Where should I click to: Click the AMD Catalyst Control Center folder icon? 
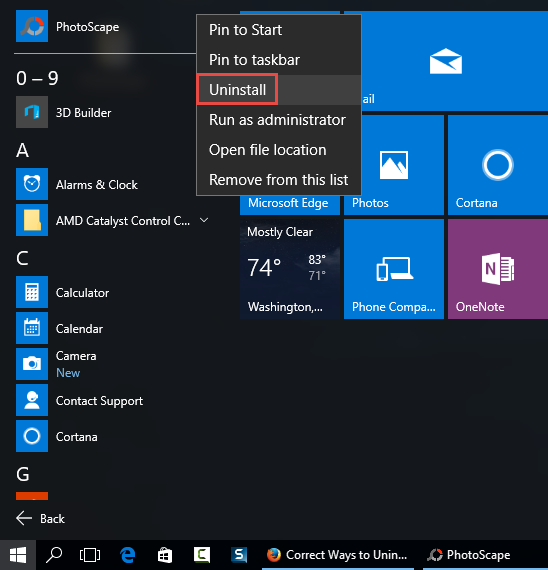32,220
